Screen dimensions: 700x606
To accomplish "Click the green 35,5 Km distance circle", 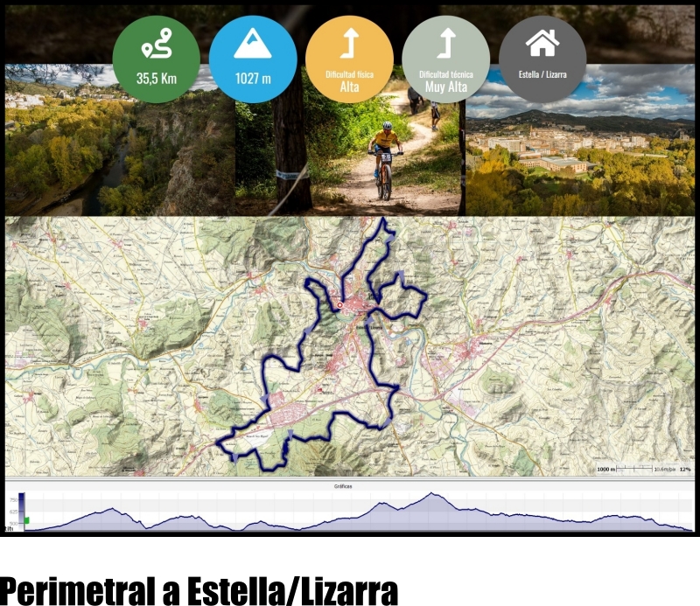I will 156,59.
